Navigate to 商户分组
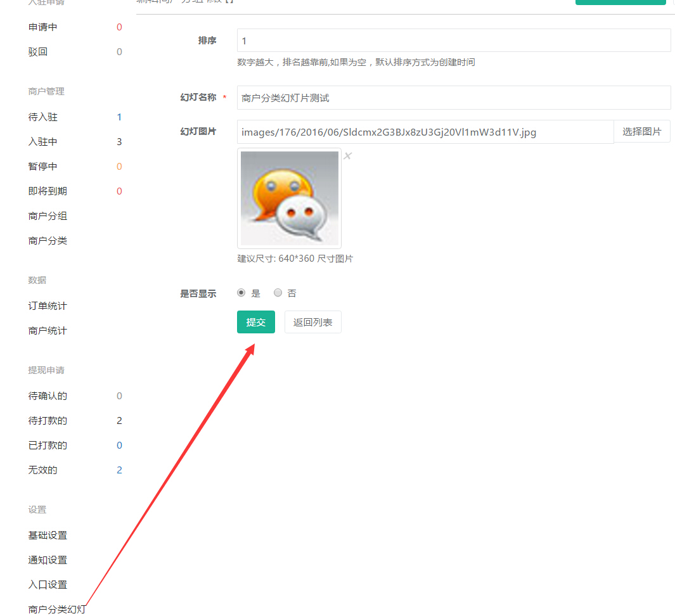675x616 pixels. (48, 216)
